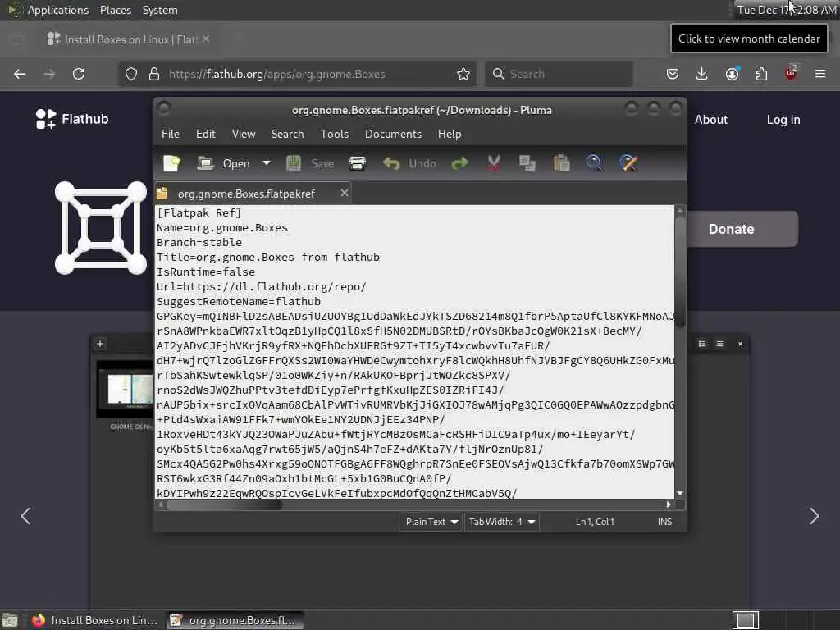Expand the Open recent files arrow
The image size is (840, 630).
pos(267,163)
